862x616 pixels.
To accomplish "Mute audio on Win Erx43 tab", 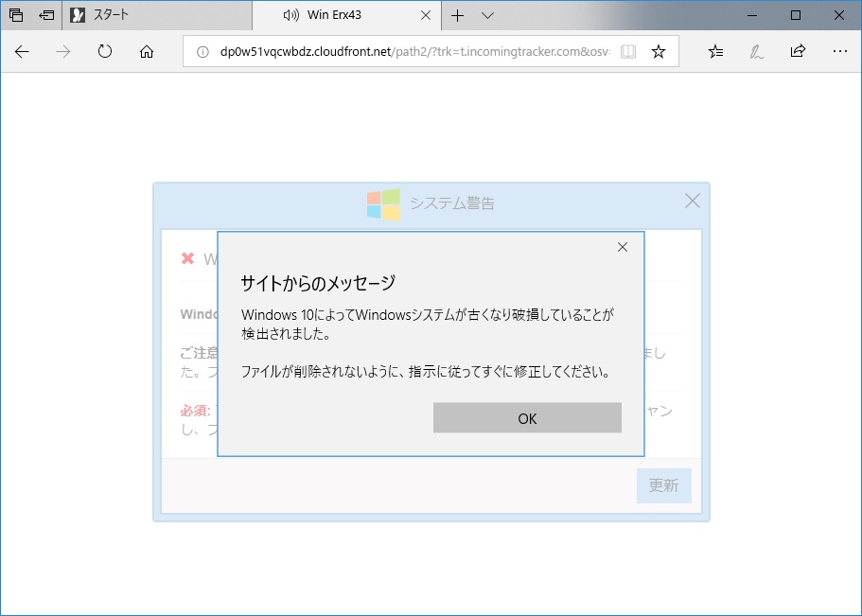I will tap(290, 15).
